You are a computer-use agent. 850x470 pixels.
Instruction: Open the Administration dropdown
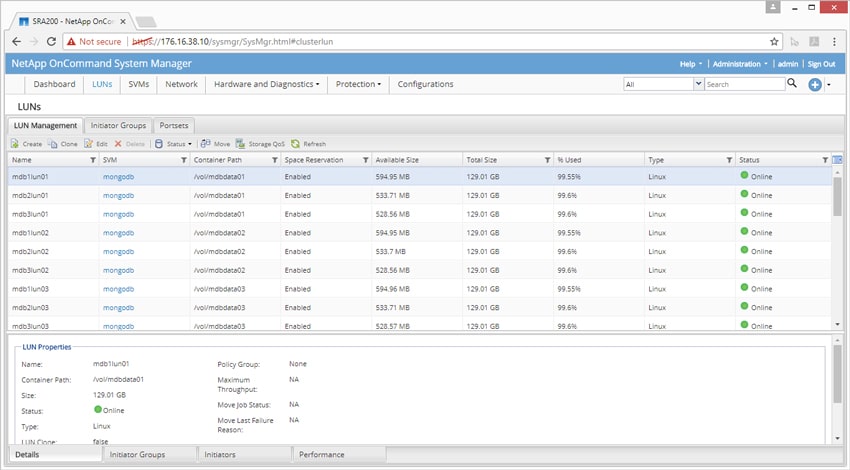point(740,64)
